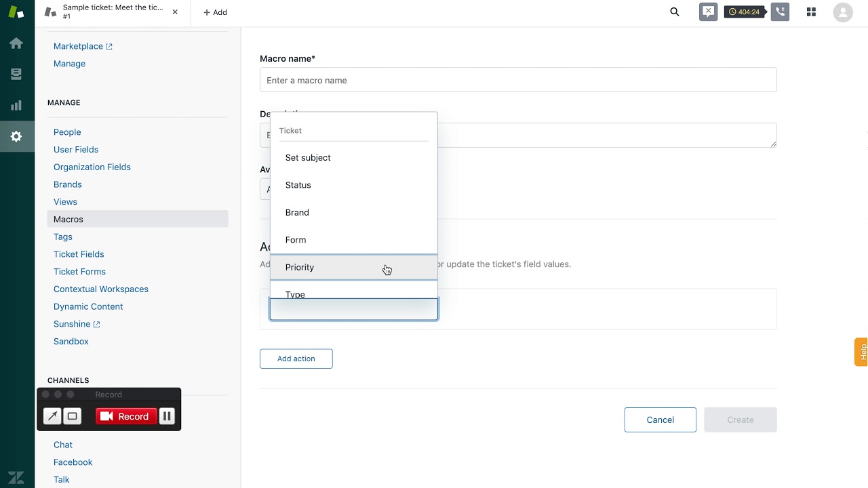Viewport: 868px width, 488px height.
Task: Open the Talk channel link
Action: pyautogui.click(x=62, y=480)
